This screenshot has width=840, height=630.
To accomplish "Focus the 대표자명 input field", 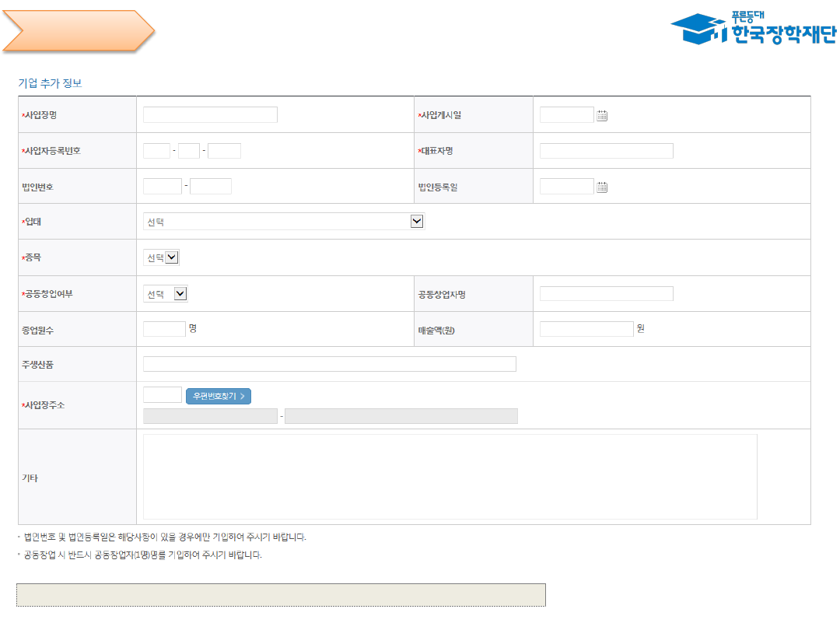I will [x=606, y=151].
